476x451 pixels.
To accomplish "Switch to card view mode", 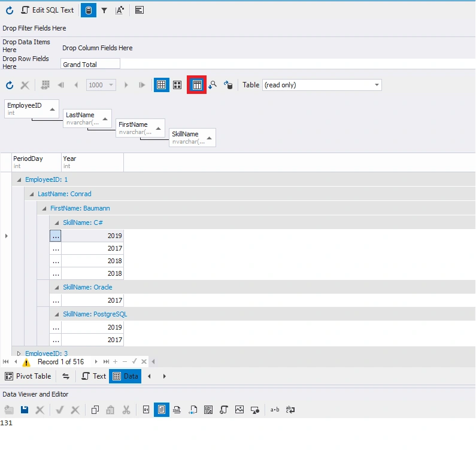I will [x=177, y=85].
